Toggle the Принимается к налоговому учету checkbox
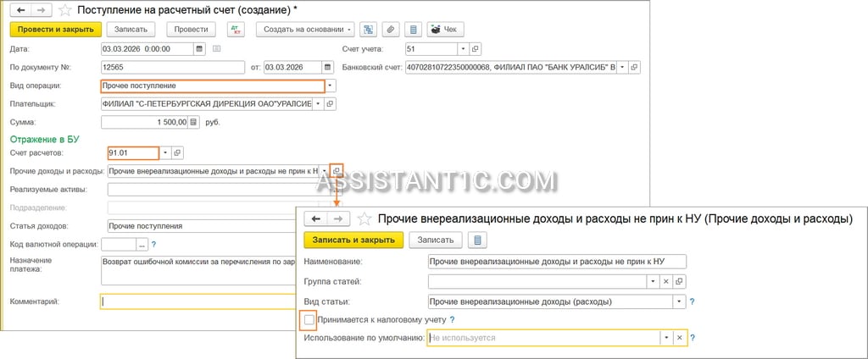The width and height of the screenshot is (868, 359). pyautogui.click(x=309, y=320)
